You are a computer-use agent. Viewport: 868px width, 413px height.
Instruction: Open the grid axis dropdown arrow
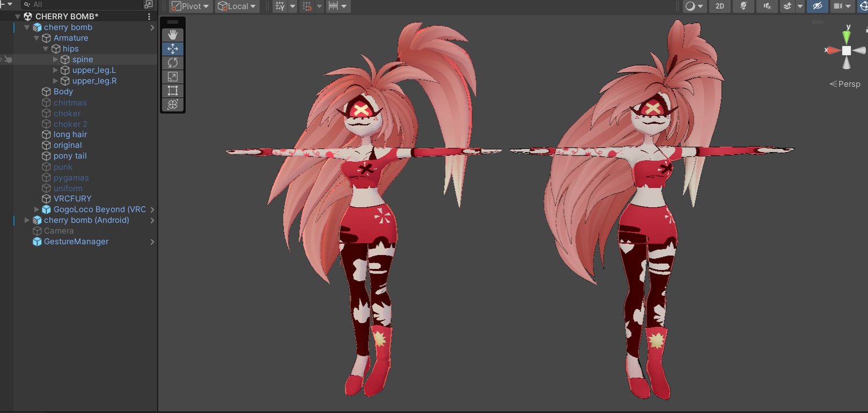point(293,6)
